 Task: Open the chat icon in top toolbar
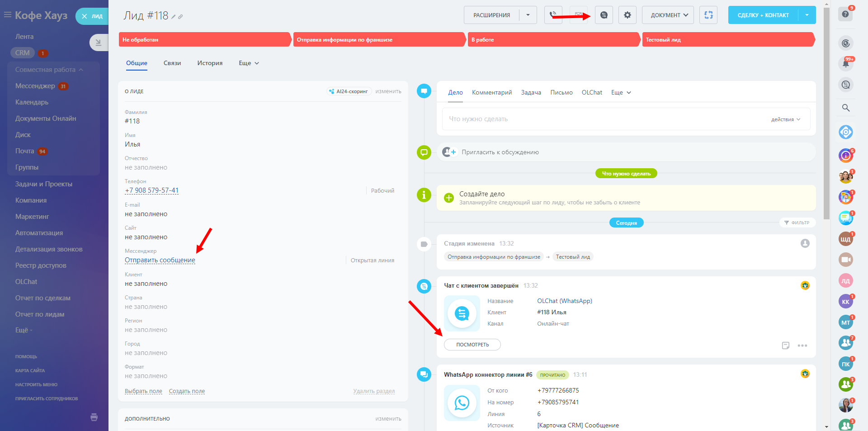604,15
